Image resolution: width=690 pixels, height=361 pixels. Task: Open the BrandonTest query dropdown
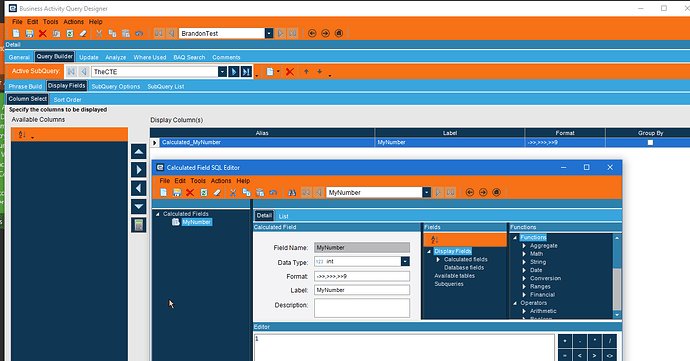pyautogui.click(x=269, y=33)
